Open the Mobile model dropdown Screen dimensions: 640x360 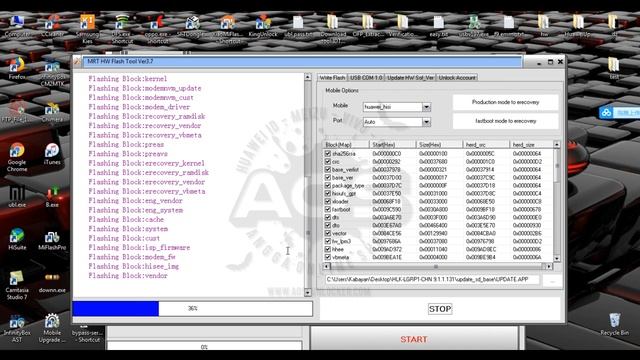coord(426,107)
